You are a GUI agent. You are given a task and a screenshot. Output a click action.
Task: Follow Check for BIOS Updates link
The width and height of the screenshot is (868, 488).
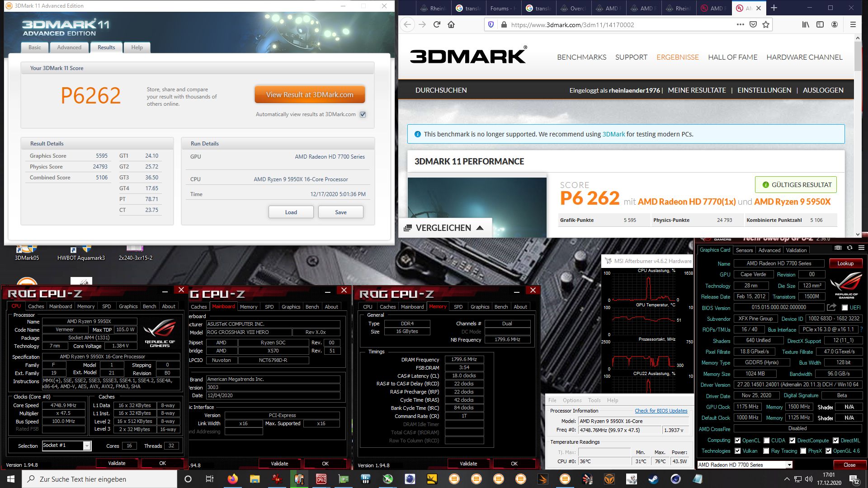click(661, 411)
